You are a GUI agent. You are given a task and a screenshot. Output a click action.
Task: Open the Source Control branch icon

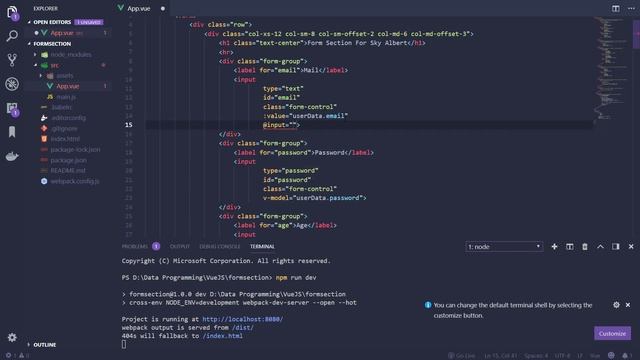click(12, 60)
